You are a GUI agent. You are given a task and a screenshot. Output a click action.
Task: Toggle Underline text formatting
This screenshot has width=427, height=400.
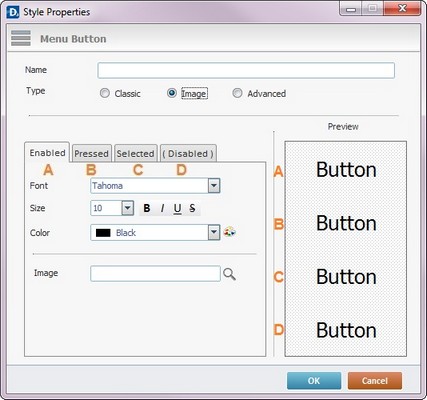[177, 208]
